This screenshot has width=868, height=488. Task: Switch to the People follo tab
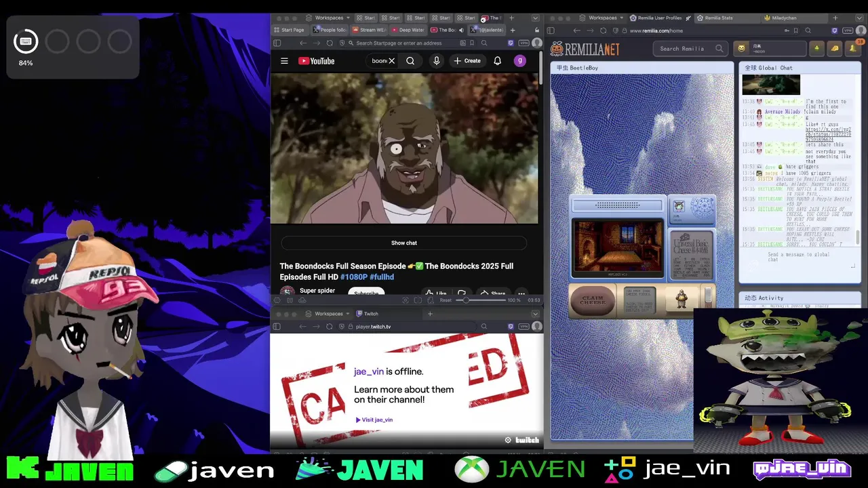point(329,30)
